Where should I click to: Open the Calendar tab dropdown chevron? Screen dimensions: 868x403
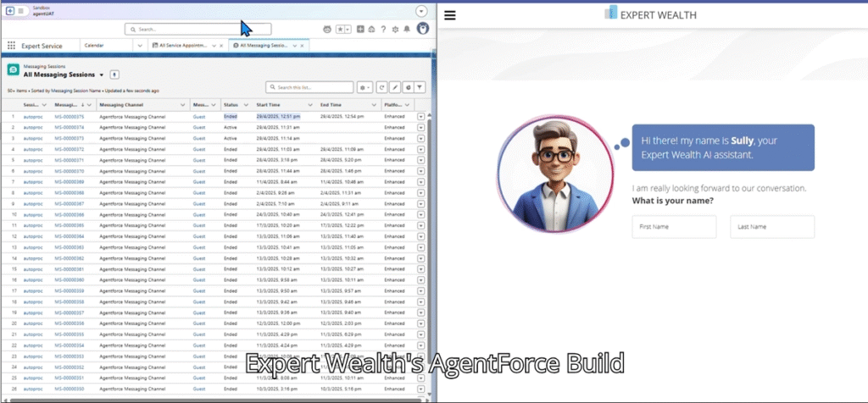point(140,46)
